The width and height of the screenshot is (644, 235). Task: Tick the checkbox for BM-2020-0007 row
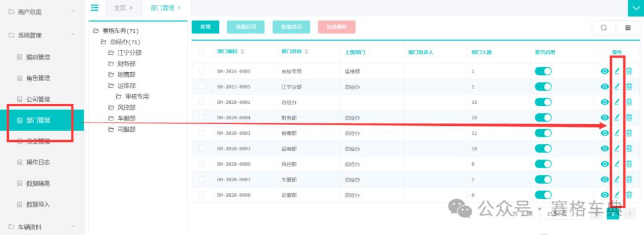(202, 179)
